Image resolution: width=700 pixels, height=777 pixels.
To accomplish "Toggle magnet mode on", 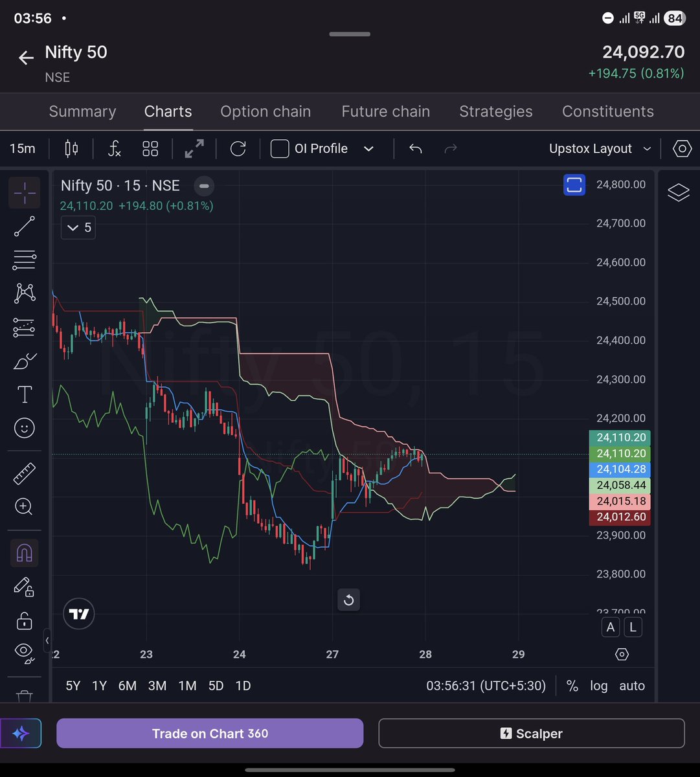I will 25,553.
